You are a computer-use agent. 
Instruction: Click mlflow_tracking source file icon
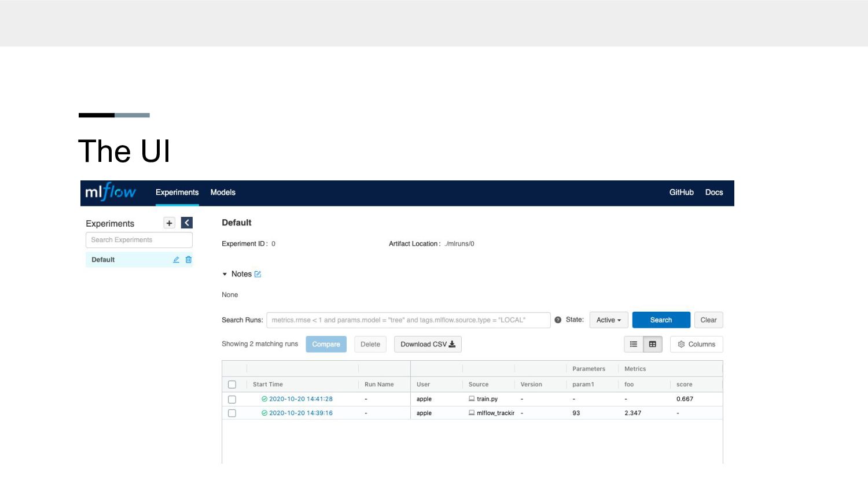[x=472, y=412]
